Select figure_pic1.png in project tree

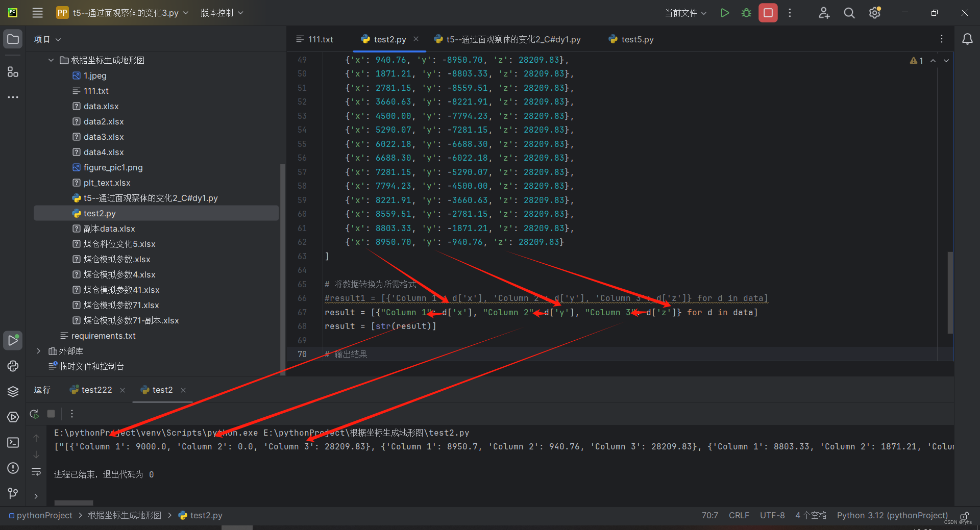point(113,167)
